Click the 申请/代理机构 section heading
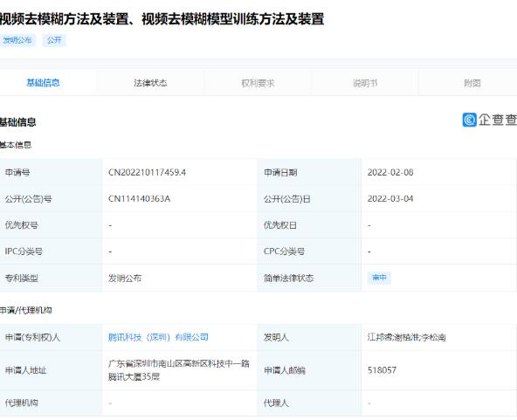 [25, 310]
